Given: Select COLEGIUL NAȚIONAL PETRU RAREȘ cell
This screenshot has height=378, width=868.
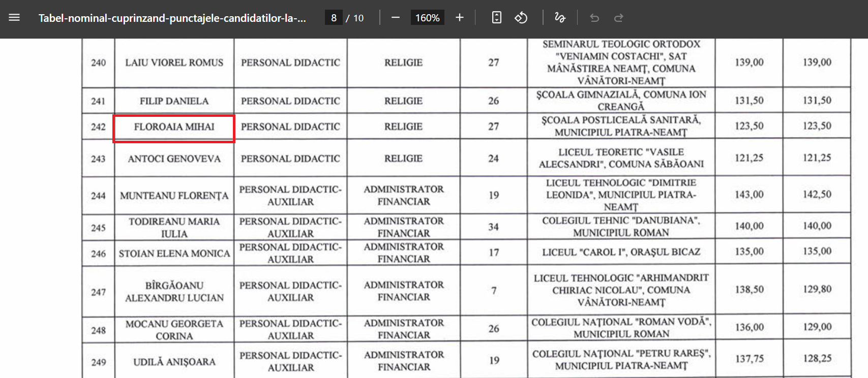Looking at the screenshot, I should pyautogui.click(x=621, y=360).
